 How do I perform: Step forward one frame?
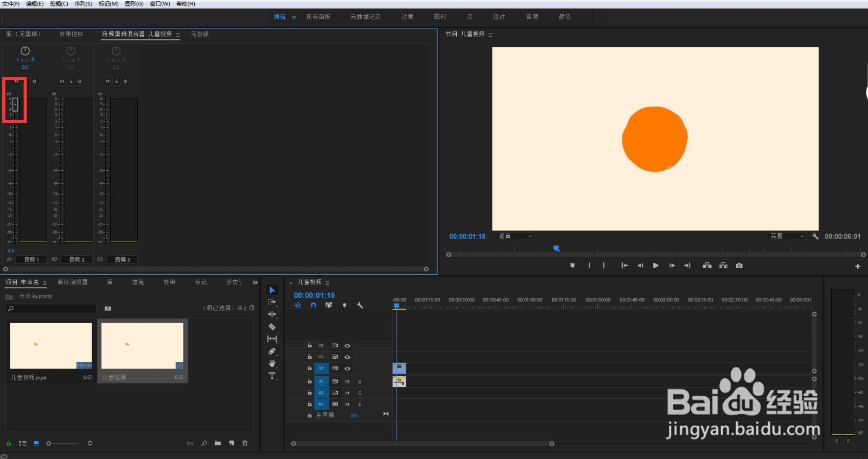point(672,266)
